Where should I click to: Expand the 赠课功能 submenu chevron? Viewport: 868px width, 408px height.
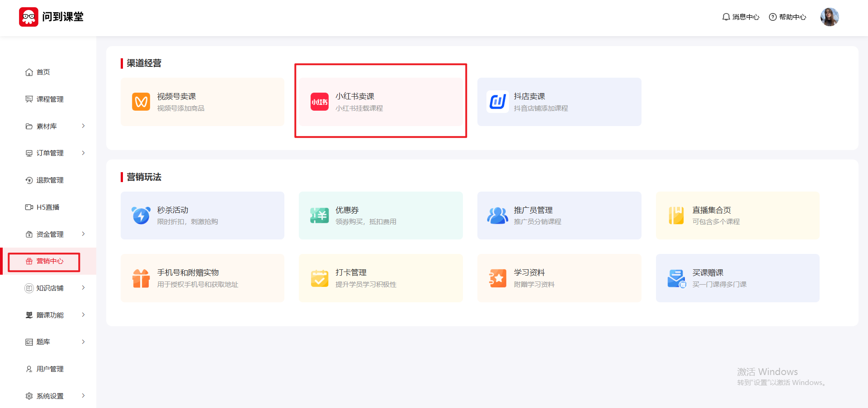(83, 314)
